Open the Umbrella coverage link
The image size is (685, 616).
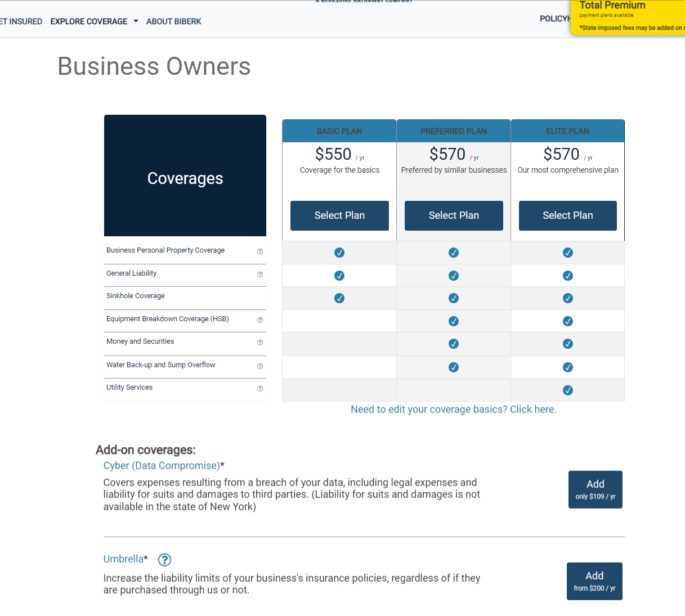point(123,559)
